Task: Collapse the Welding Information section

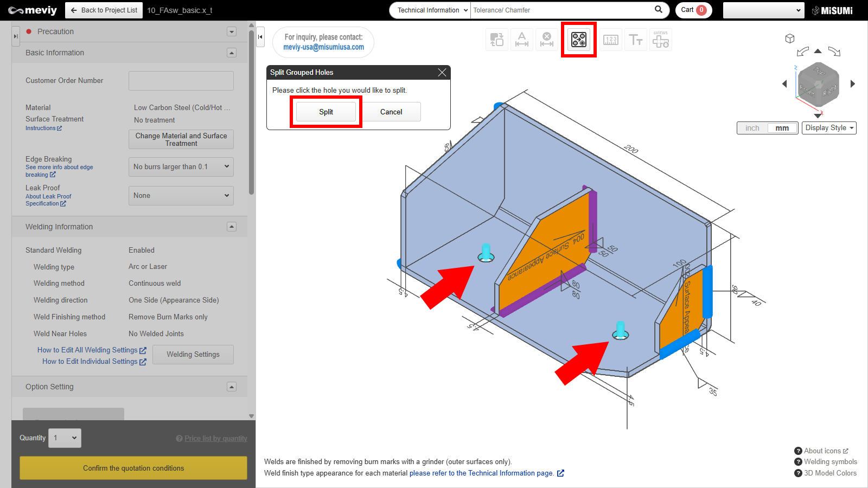Action: (x=232, y=227)
